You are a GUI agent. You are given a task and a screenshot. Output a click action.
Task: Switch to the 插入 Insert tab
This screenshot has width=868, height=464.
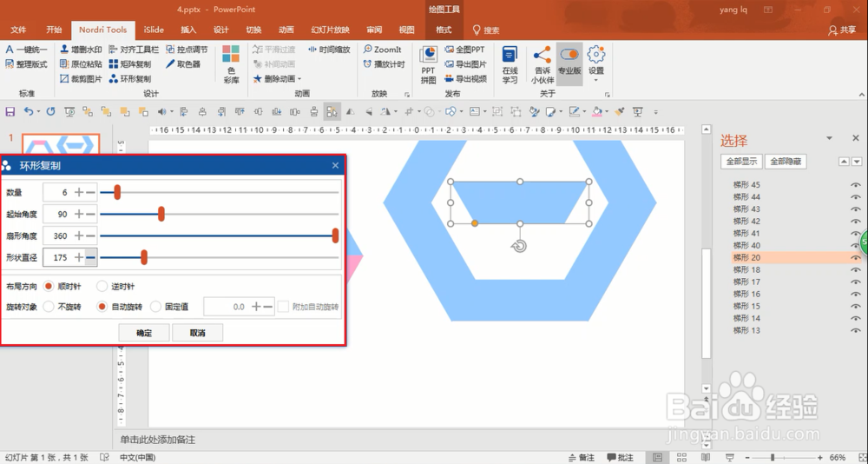click(188, 30)
